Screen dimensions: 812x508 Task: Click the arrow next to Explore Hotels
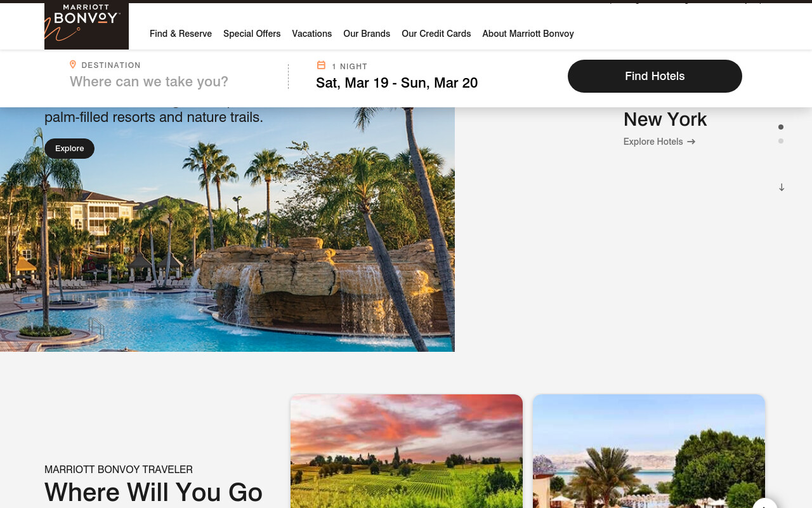pos(691,142)
